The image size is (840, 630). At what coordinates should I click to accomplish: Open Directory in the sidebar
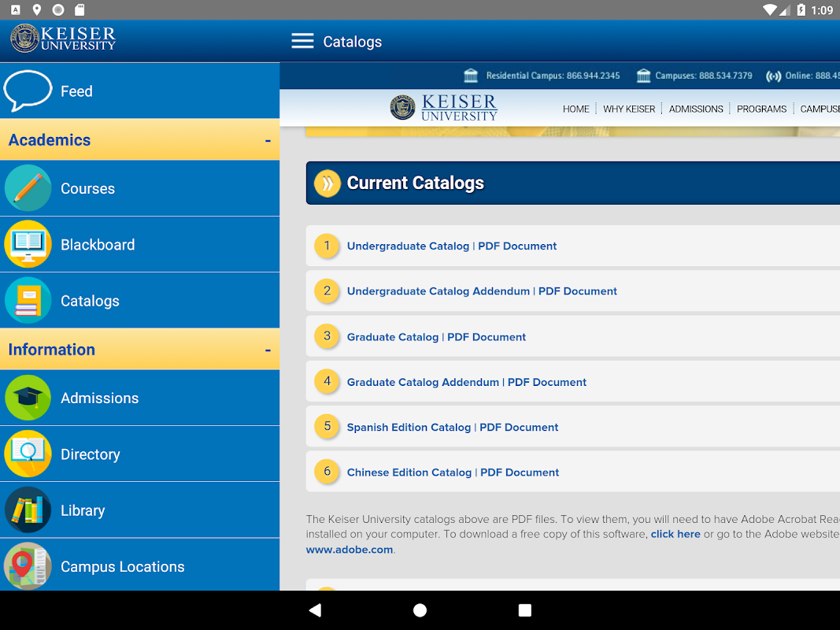[x=140, y=454]
